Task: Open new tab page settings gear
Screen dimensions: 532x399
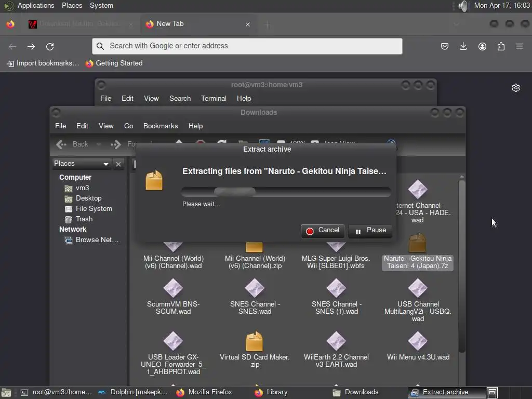Action: point(516,88)
